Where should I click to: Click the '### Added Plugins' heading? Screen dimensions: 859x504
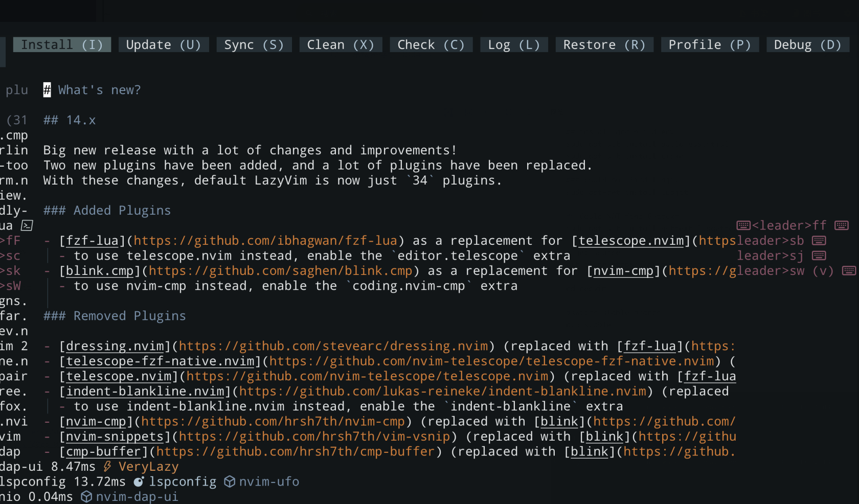click(x=107, y=211)
